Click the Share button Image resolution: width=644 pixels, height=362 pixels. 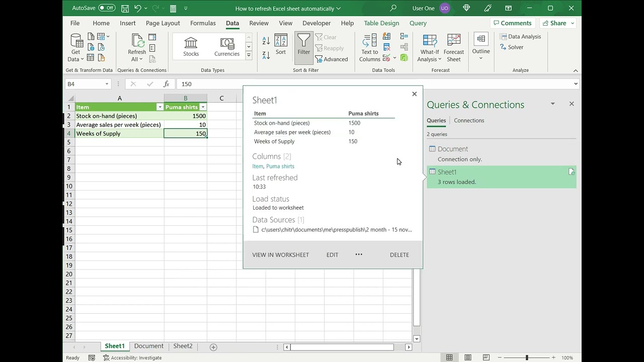pos(558,23)
